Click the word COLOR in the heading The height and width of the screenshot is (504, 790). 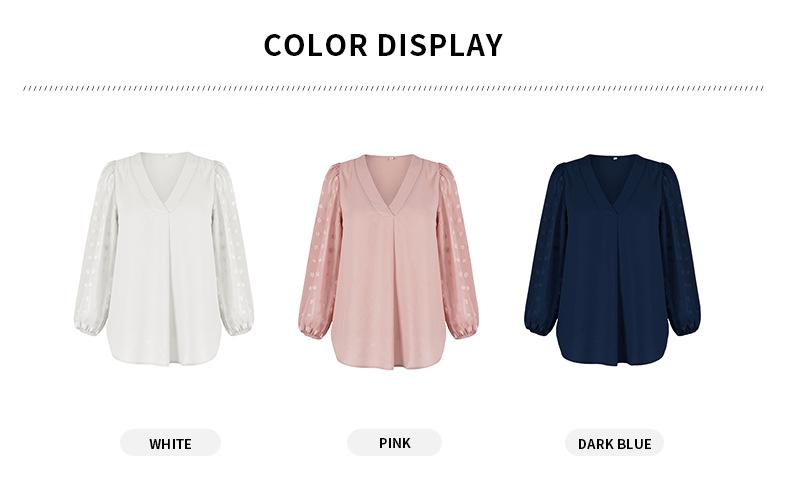point(316,45)
